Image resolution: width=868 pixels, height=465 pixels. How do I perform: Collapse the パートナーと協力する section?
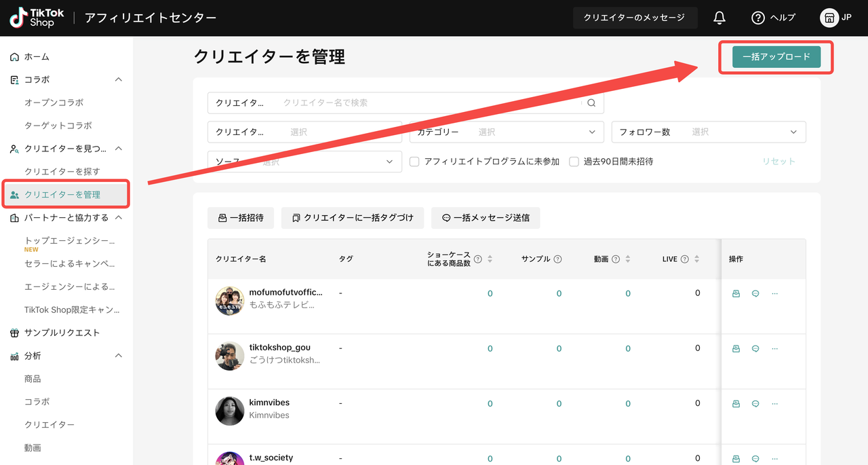[119, 218]
